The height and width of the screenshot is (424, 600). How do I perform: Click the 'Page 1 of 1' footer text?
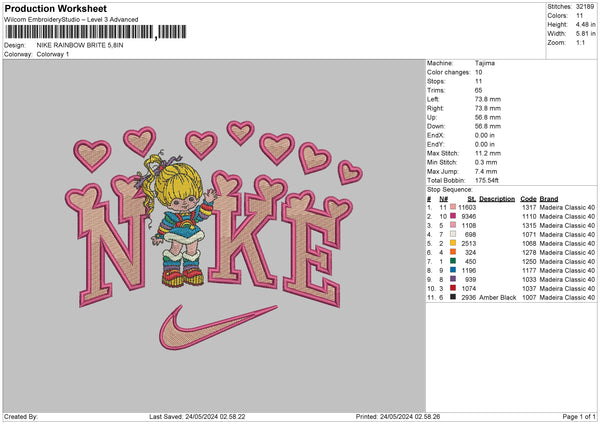point(579,416)
